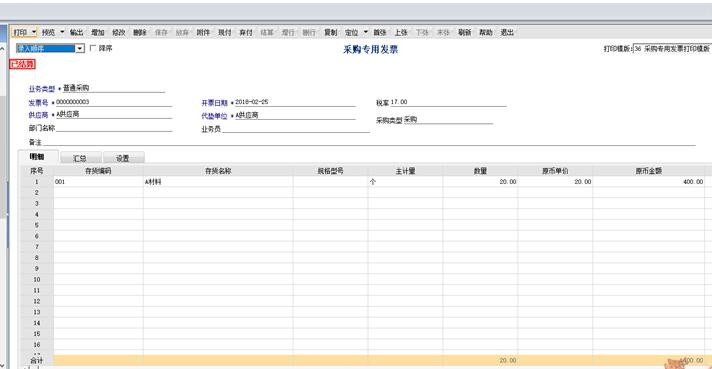The height and width of the screenshot is (369, 712).
Task: Click the 备注 remarks input field
Action: tap(369, 142)
